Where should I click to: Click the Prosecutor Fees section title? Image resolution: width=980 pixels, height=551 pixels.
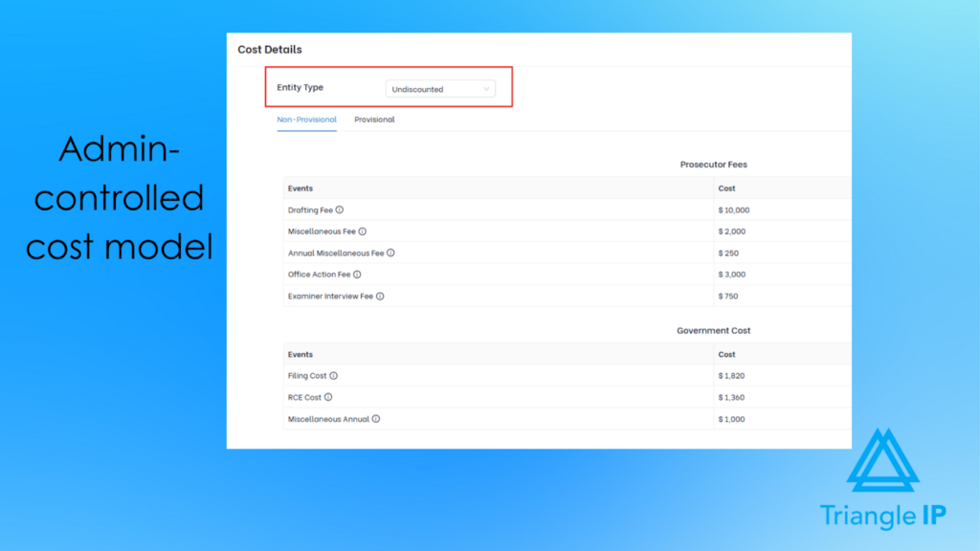(713, 164)
